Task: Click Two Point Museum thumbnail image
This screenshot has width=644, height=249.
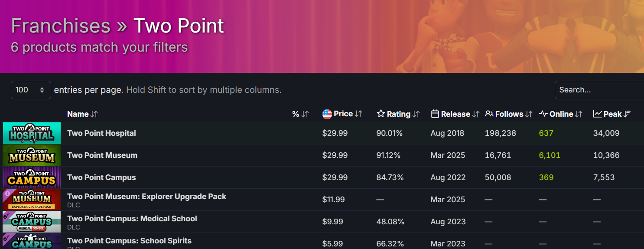Action: (x=32, y=155)
